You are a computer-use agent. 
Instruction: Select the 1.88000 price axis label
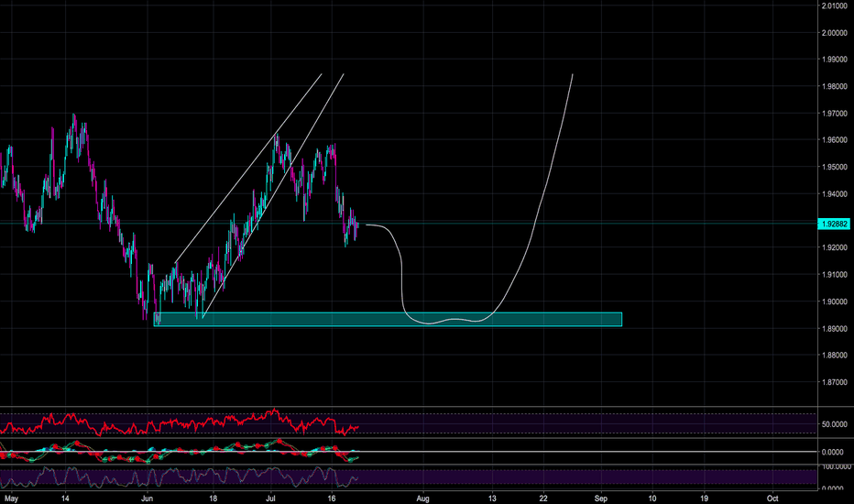pos(834,356)
